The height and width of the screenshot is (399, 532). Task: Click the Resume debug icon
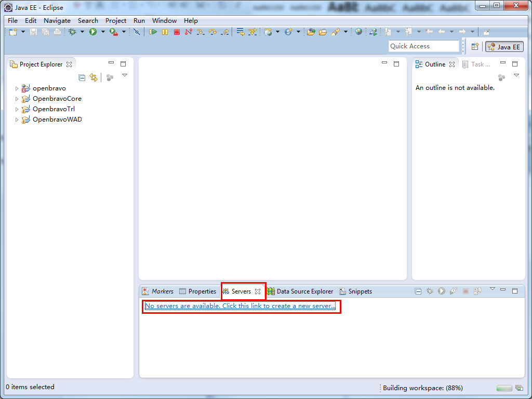pos(153,32)
